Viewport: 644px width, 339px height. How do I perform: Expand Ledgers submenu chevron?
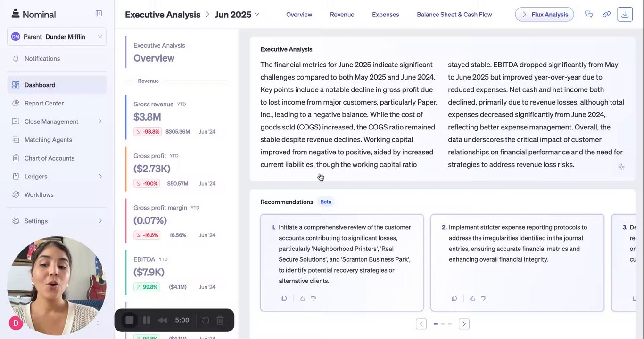click(x=100, y=176)
